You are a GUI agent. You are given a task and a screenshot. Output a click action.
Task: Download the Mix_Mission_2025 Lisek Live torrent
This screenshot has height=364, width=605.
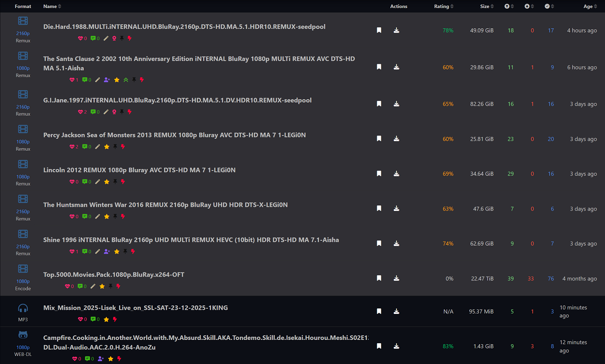pos(396,312)
